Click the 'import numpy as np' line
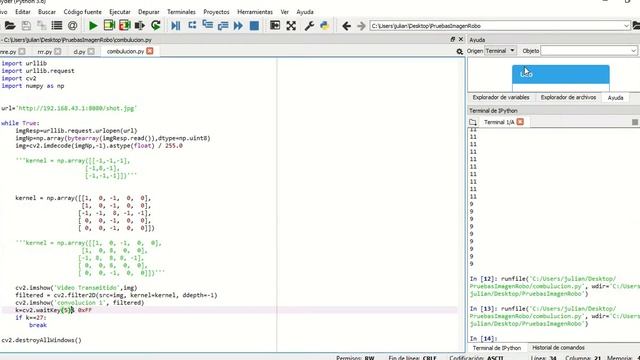 pos(33,86)
